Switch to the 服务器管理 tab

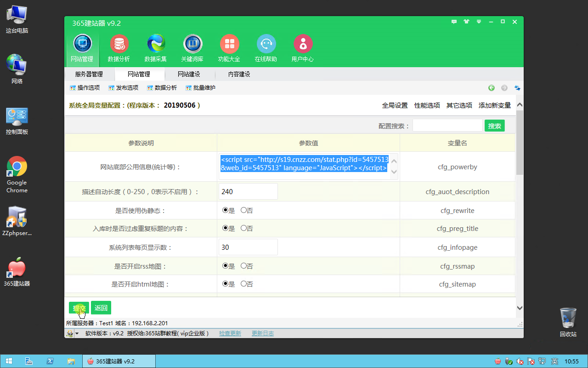[x=89, y=74]
